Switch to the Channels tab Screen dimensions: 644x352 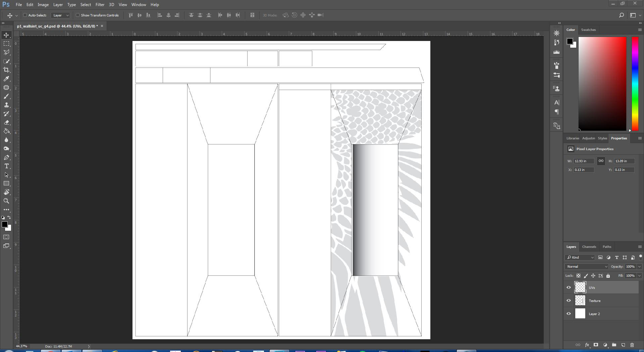[x=589, y=247]
